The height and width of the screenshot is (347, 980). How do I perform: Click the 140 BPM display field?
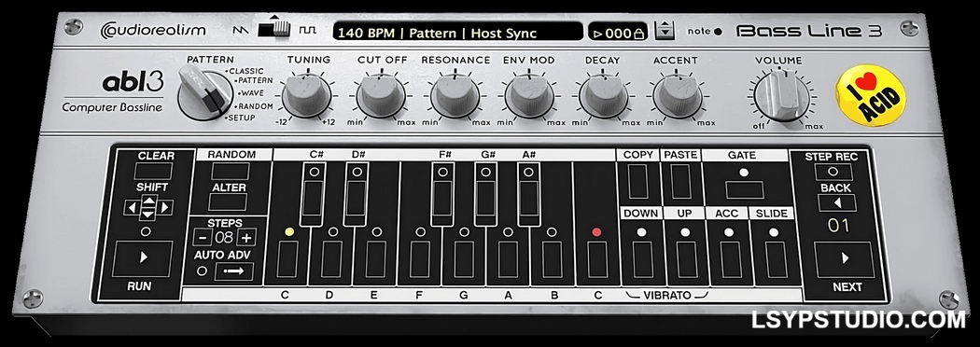pos(457,33)
